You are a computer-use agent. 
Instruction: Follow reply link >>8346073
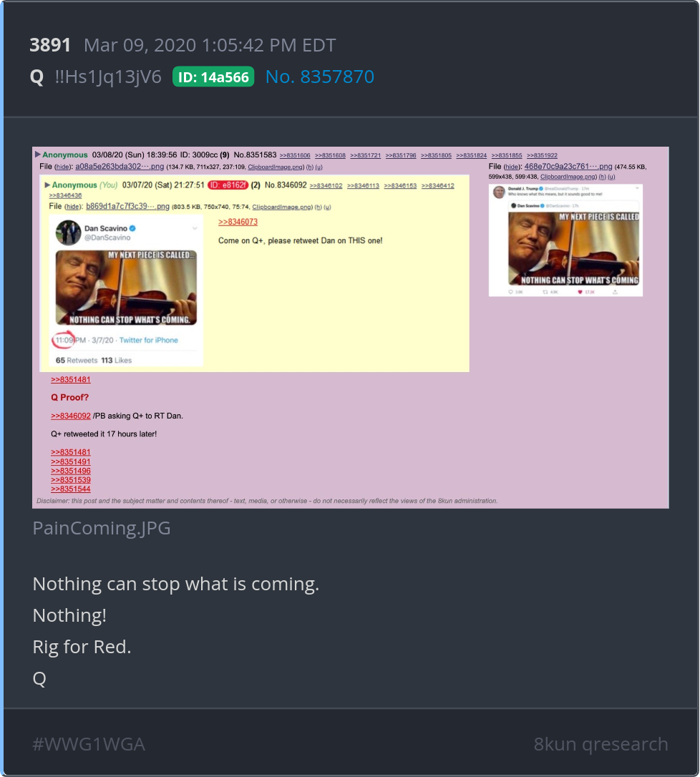tap(238, 222)
